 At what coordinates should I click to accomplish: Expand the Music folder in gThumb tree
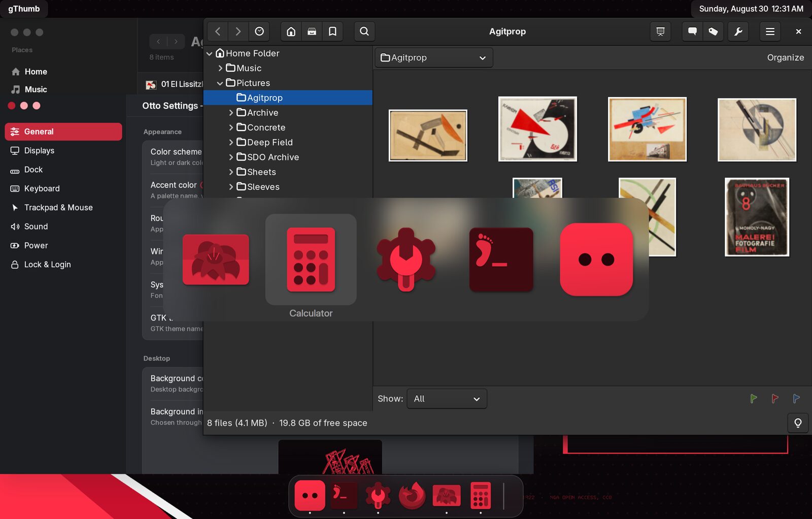click(220, 68)
